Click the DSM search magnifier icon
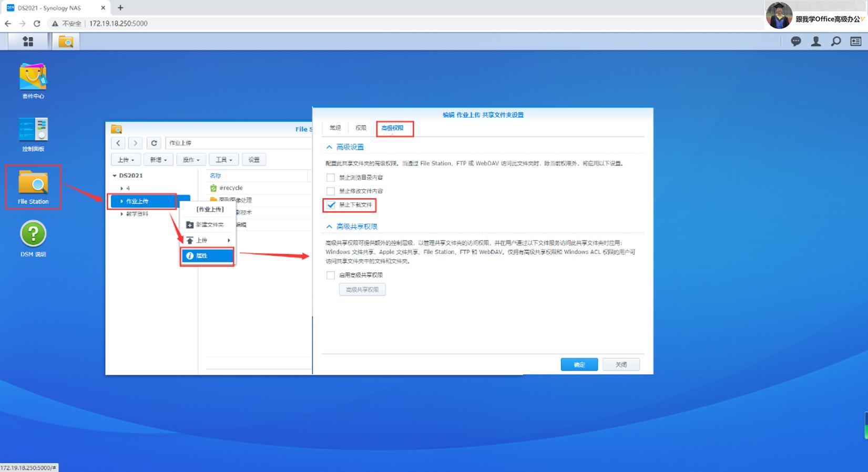This screenshot has width=868, height=472. coord(836,42)
